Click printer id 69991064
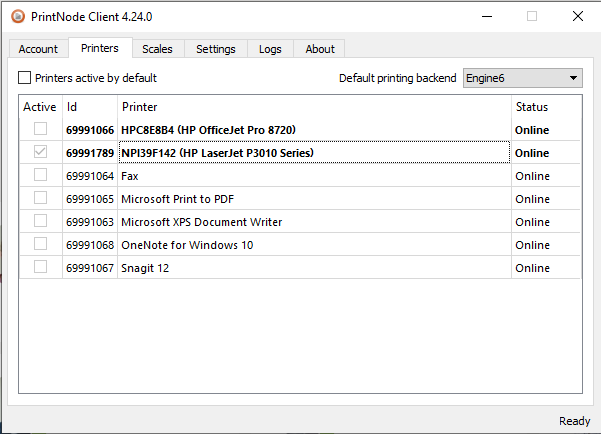 tap(90, 176)
